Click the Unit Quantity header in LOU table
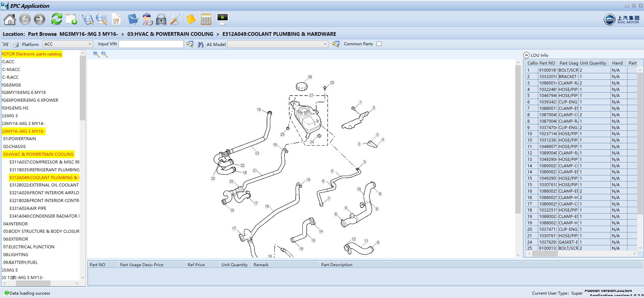 594,63
